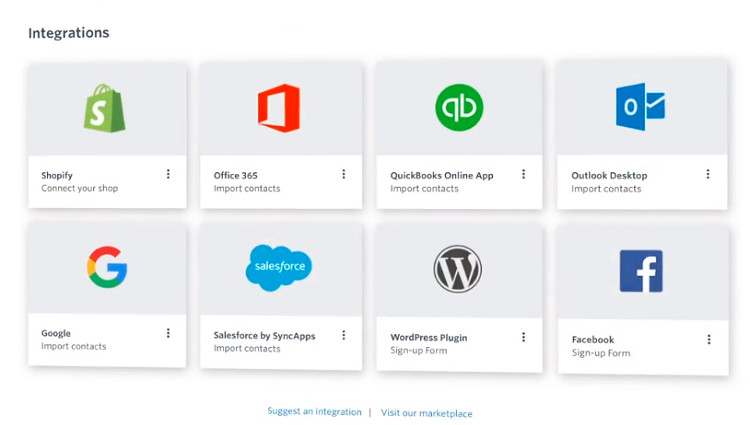Click the WordPress Plugin title
The image size is (750, 425).
click(429, 338)
